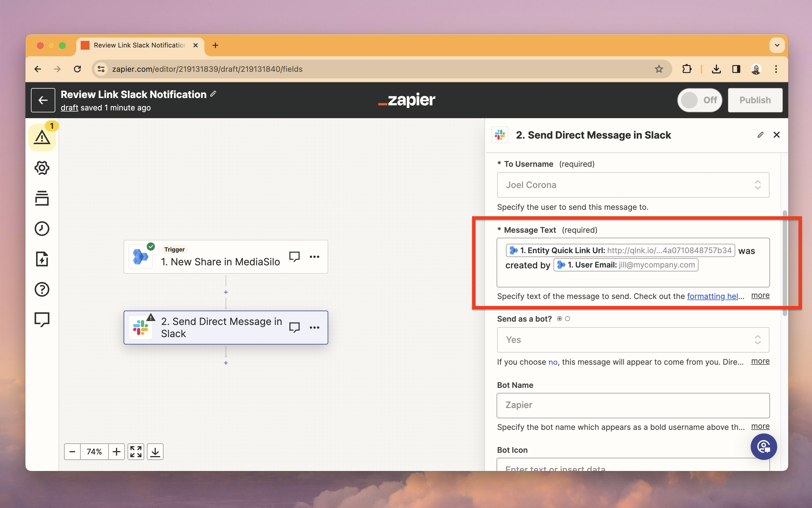View site information icon in address bar
Image resolution: width=812 pixels, height=508 pixels.
pos(101,69)
